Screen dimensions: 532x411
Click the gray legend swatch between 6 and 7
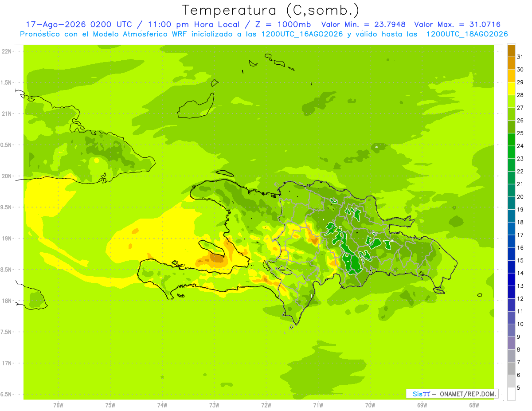[x=511, y=368]
